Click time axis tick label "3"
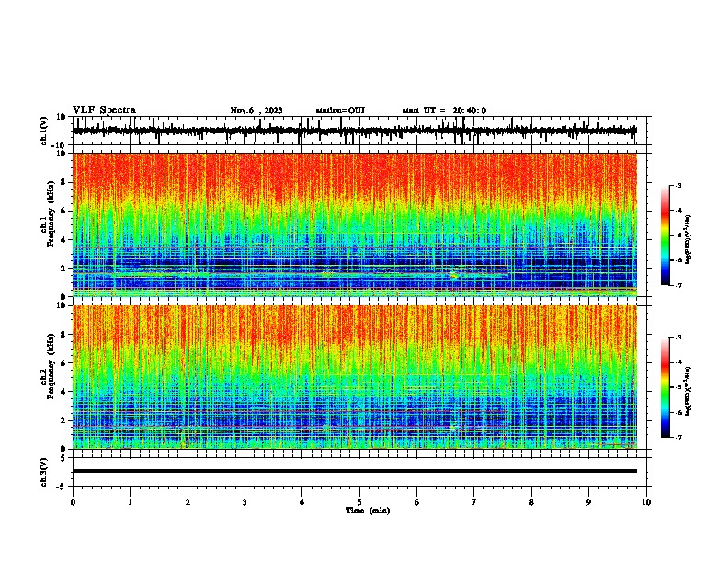Image resolution: width=728 pixels, height=563 pixels. 245,502
